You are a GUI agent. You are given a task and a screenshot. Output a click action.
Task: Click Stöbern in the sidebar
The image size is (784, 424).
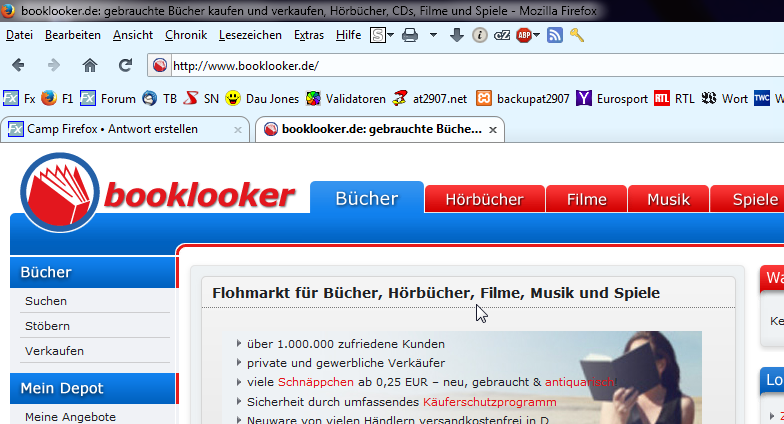(x=48, y=326)
